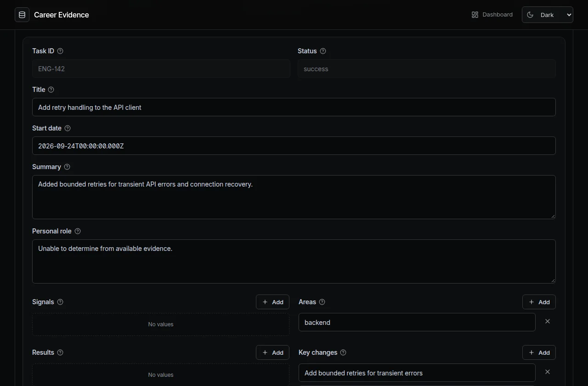The width and height of the screenshot is (588, 386).
Task: Click the help icon next to Title
Action: 51,90
